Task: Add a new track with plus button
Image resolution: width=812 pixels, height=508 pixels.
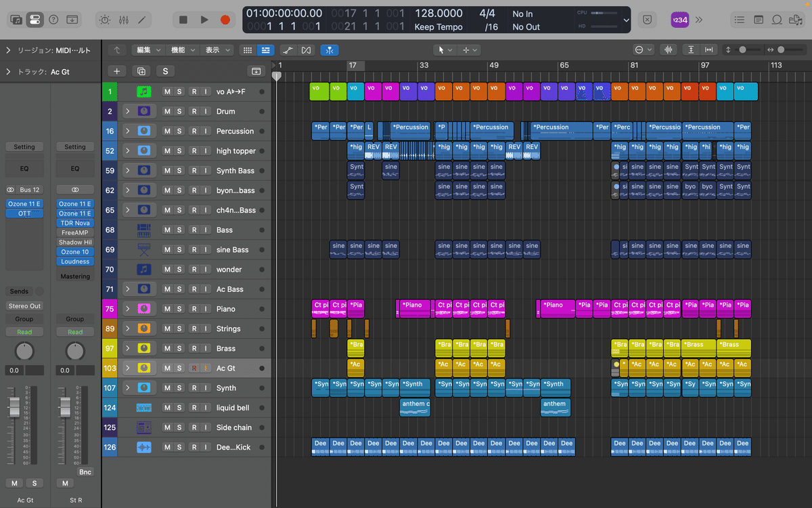Action: coord(117,71)
